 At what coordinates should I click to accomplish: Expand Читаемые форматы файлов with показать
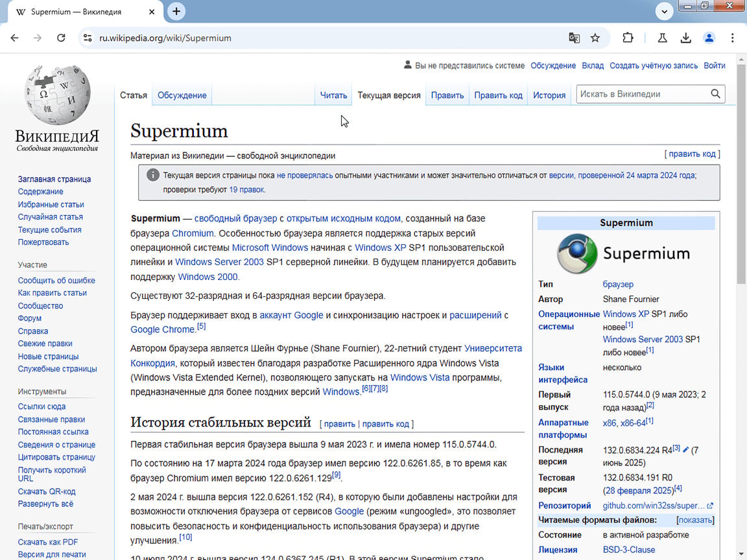[694, 520]
